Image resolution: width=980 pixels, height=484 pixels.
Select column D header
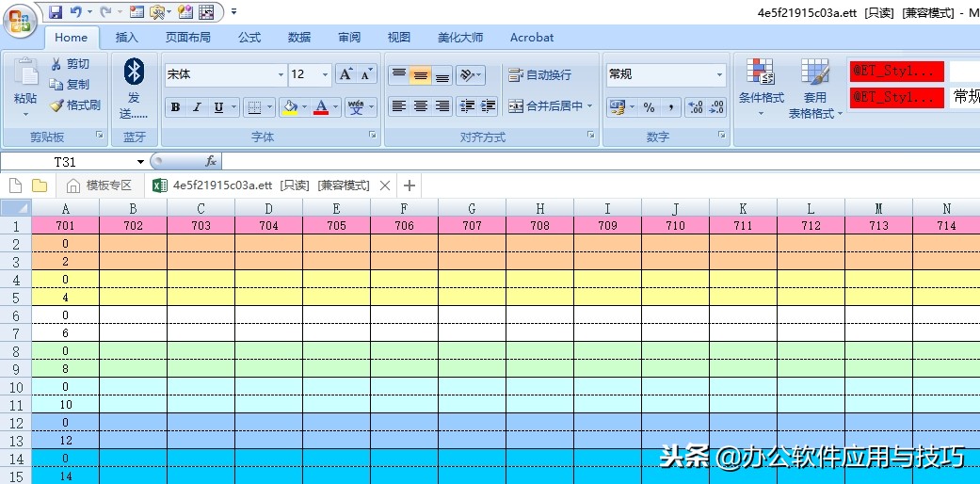click(268, 209)
